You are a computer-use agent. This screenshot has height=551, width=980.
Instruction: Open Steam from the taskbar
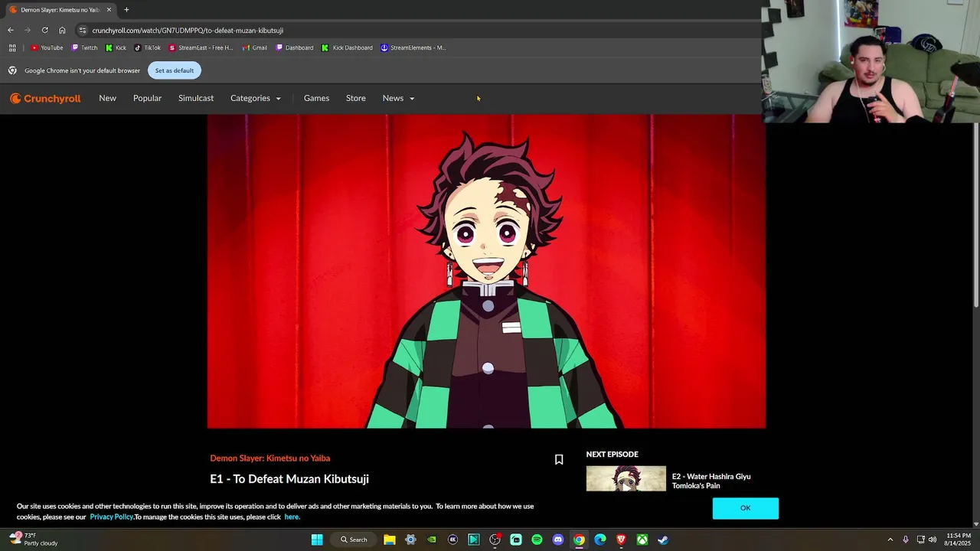663,540
